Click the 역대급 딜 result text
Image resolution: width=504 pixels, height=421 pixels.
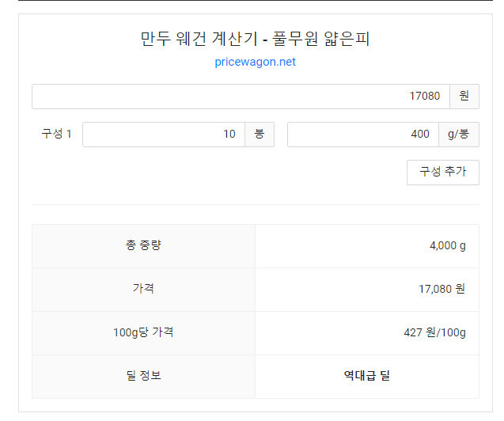(367, 375)
